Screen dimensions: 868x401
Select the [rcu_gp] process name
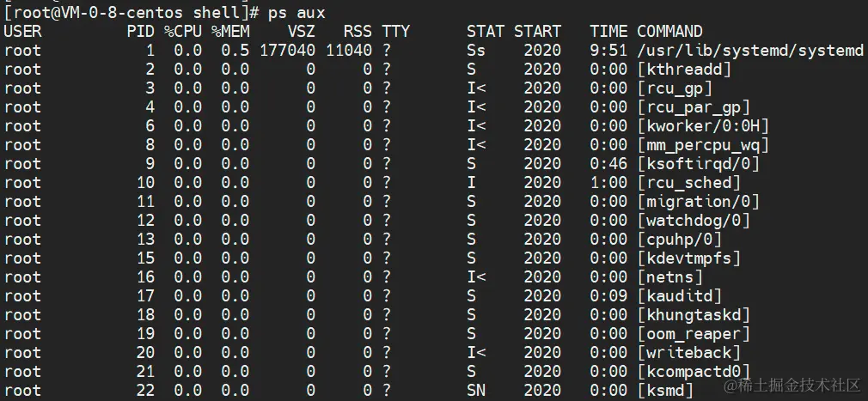pyautogui.click(x=675, y=88)
